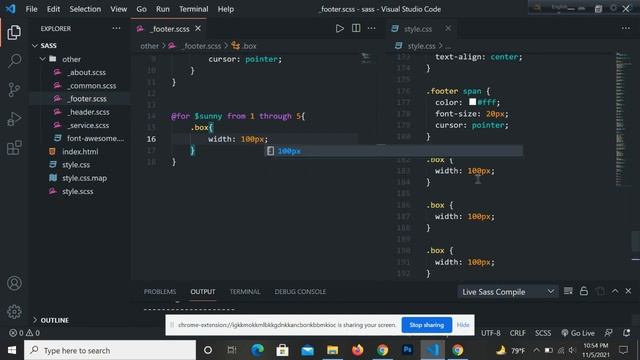
Task: Split the _footer.scss editor right
Action: (356, 29)
